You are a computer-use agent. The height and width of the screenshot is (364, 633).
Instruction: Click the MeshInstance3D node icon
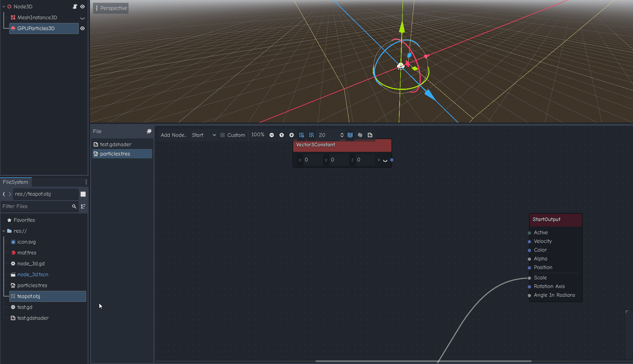[x=13, y=17]
